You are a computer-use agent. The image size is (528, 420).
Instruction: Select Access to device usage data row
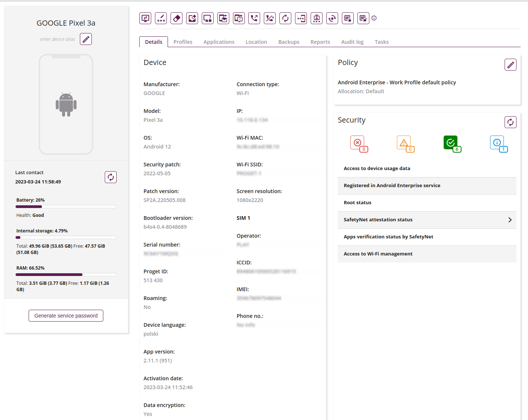[x=427, y=169]
